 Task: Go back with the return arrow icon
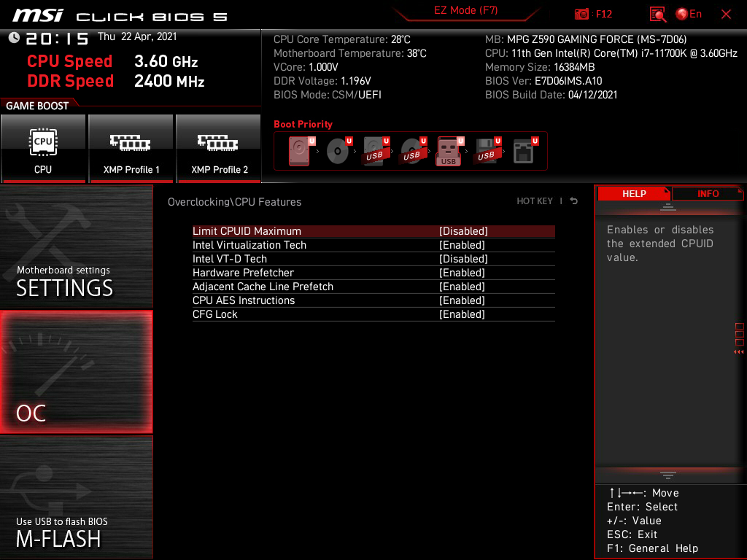point(574,201)
